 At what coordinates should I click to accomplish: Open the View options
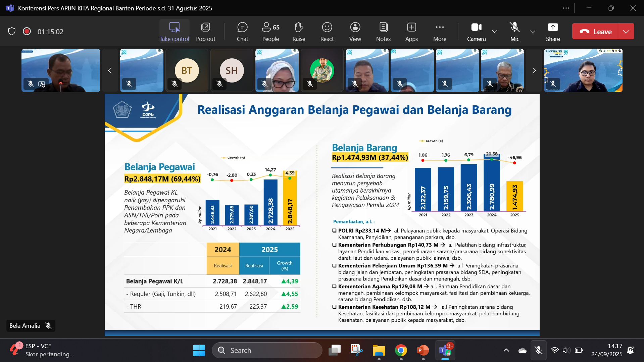point(355,31)
